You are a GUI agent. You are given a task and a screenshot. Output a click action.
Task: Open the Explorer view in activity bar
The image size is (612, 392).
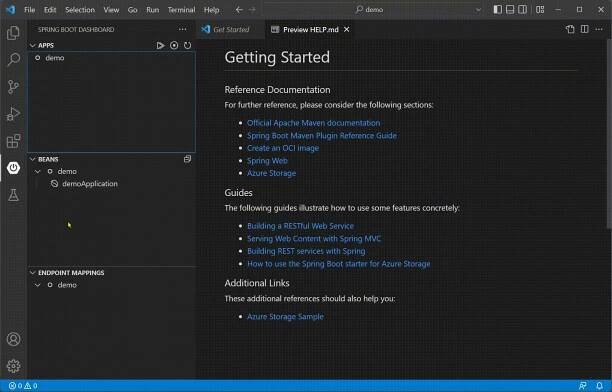point(13,33)
